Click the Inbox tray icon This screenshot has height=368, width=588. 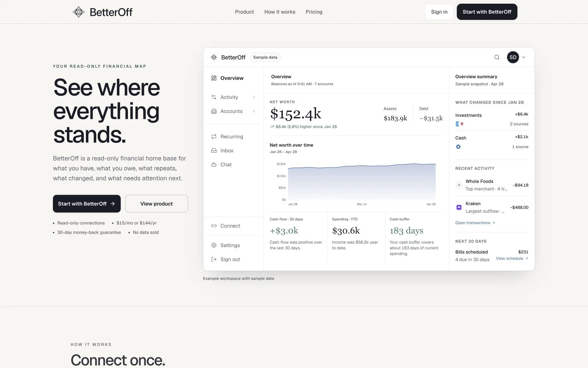[x=214, y=151]
